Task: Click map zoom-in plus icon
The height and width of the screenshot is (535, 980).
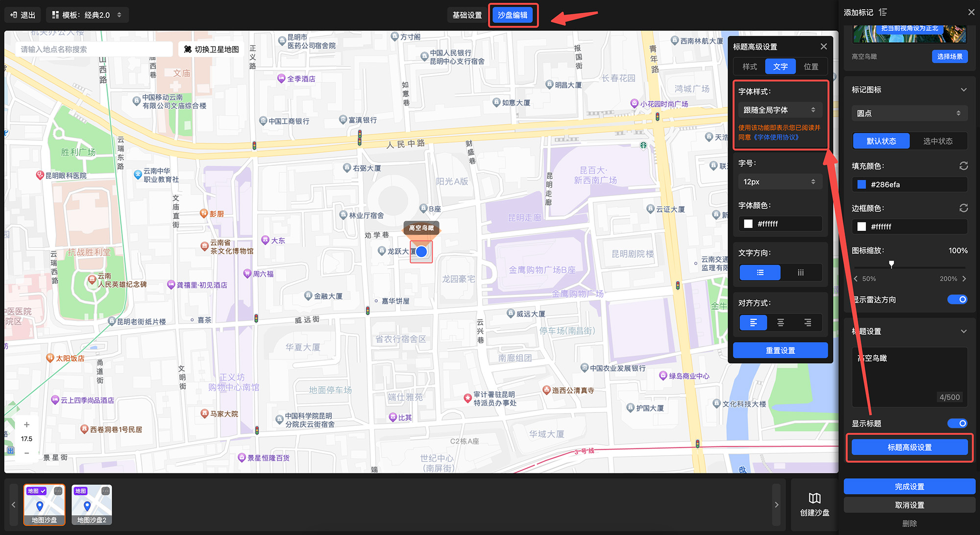Action: (27, 424)
